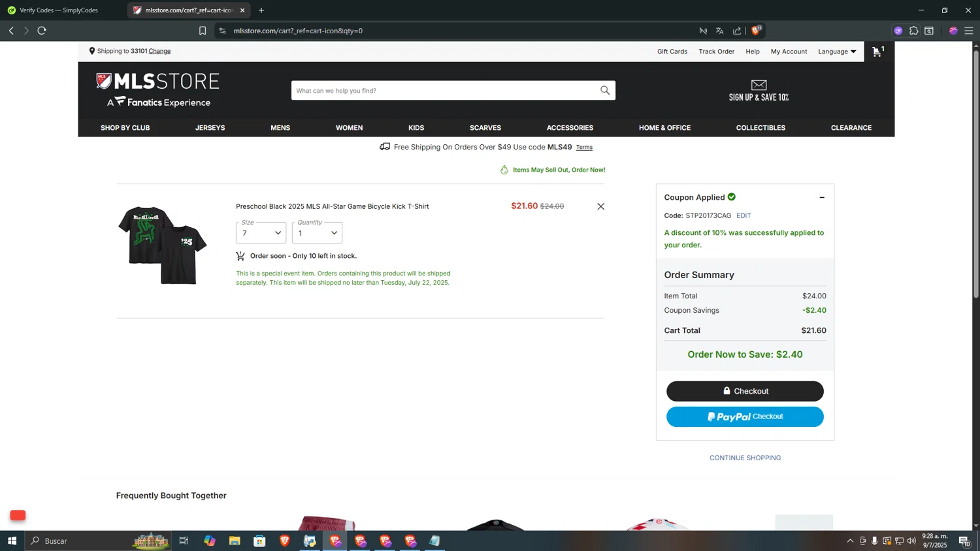Open the WOMEN menu
980x551 pixels.
pos(349,128)
